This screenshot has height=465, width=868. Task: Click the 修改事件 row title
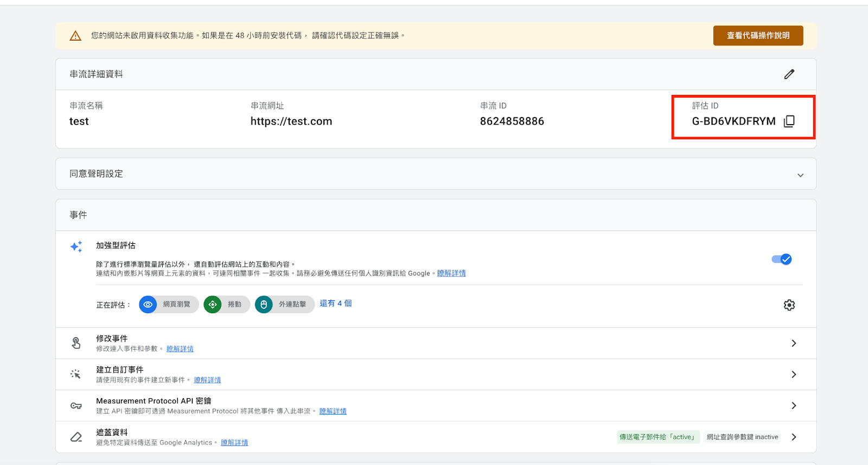pyautogui.click(x=112, y=338)
